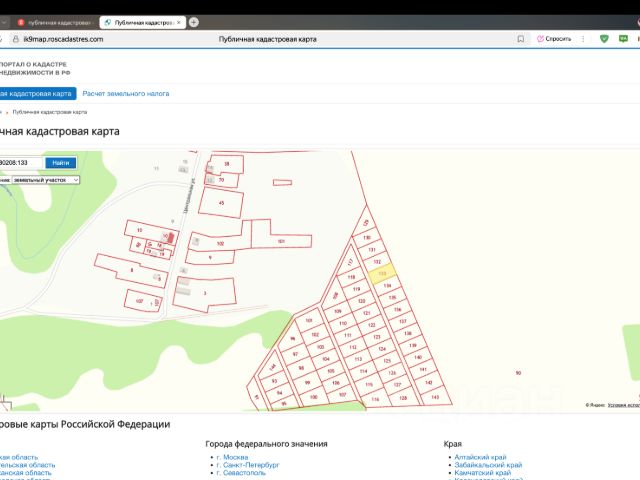
Task: Open the Публичная кадастровая карта blue menu tab
Action: click(x=37, y=93)
